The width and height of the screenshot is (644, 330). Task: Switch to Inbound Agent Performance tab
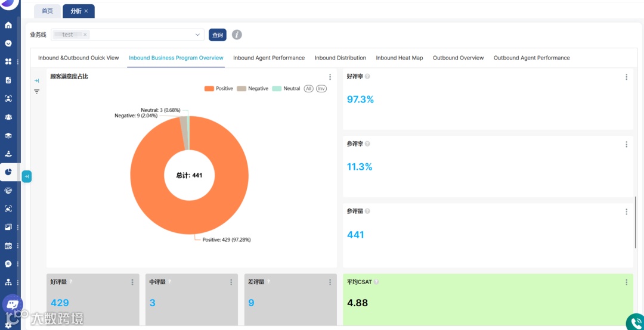269,58
